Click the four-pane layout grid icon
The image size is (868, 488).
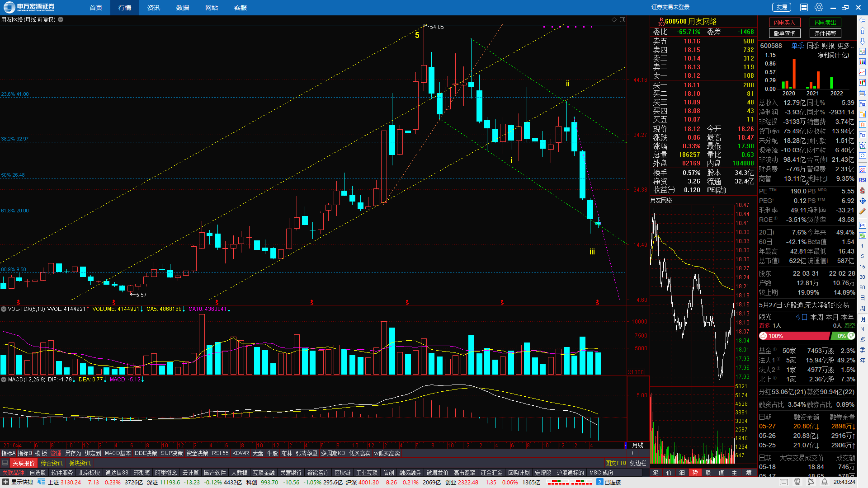804,7
